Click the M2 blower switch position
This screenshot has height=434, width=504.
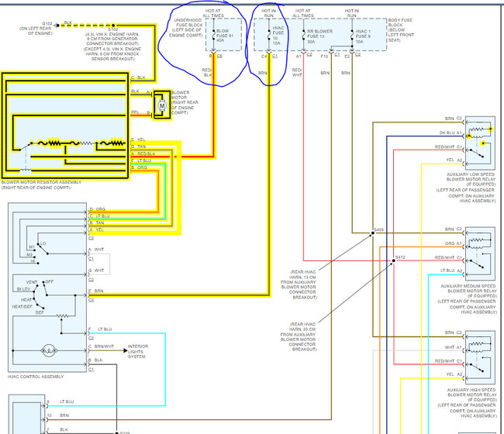pos(29,255)
